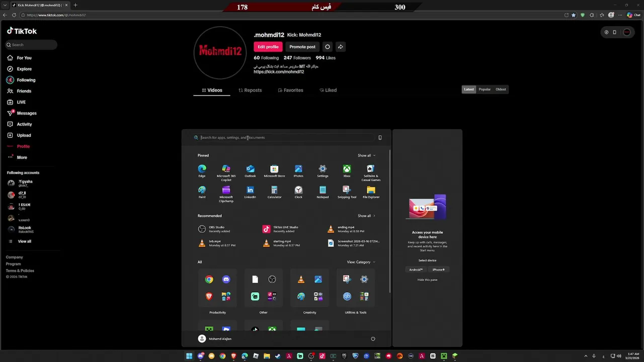Open Minecraft creeper icon on taskbar
Image resolution: width=644 pixels, height=362 pixels.
click(444, 356)
